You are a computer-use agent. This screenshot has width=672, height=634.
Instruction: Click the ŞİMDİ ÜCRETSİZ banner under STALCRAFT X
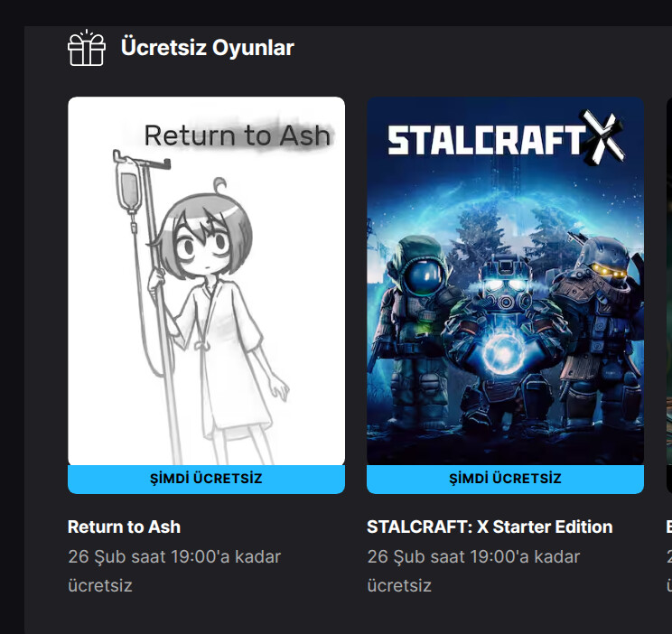[x=505, y=479]
